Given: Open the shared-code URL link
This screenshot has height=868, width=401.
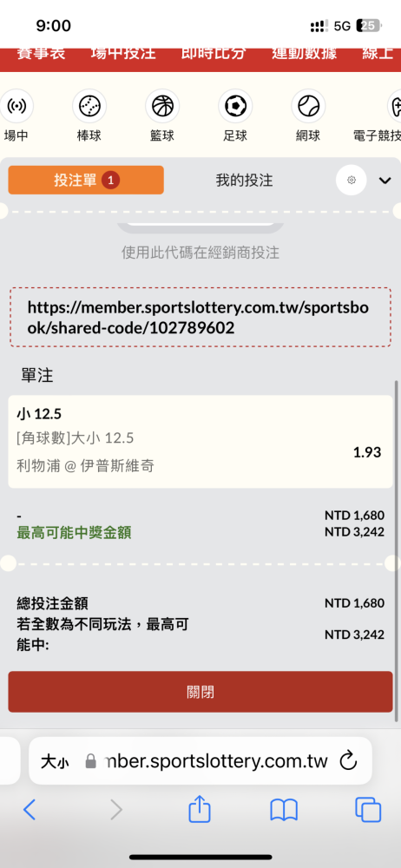Looking at the screenshot, I should point(198,317).
